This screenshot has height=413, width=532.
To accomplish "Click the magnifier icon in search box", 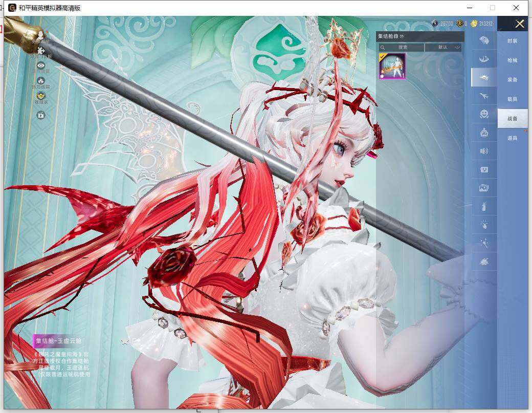I will click(x=383, y=47).
